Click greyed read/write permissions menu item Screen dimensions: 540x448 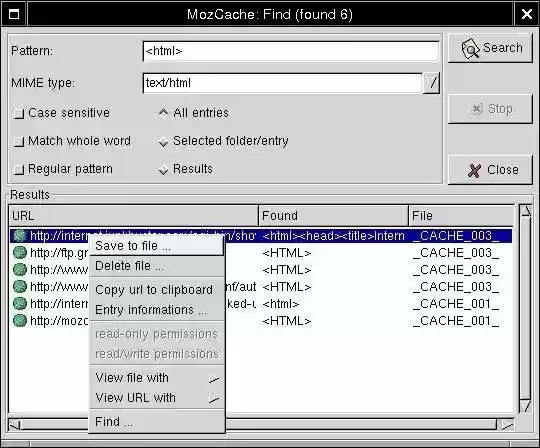[x=157, y=354]
